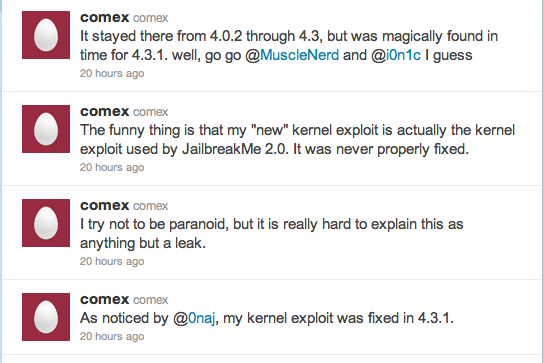Select the tweet text about kernel exploit never fixed
The height and width of the screenshot is (363, 544).
click(297, 140)
